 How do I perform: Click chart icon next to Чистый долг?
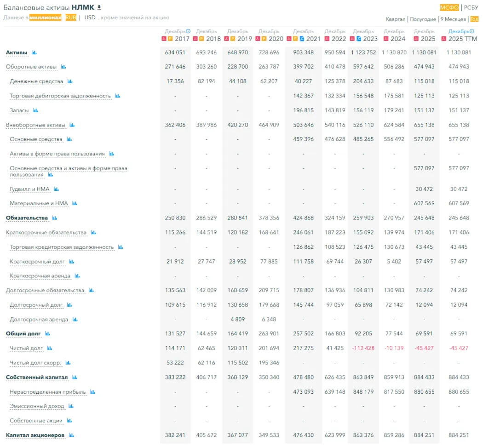(x=50, y=348)
